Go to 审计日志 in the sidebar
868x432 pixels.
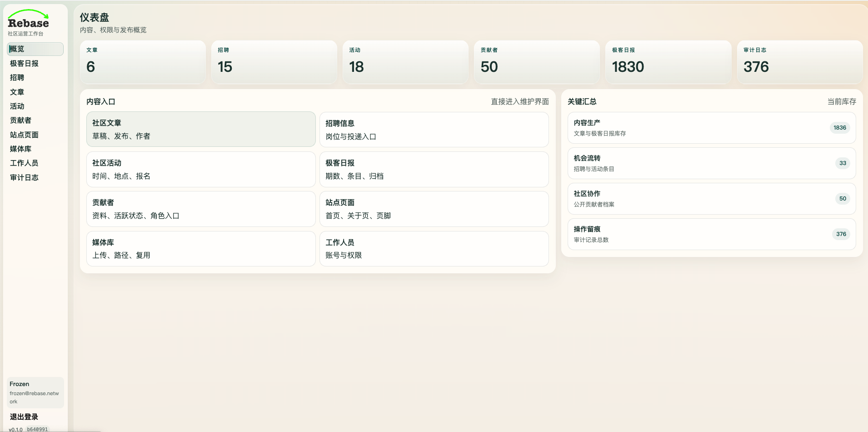tap(24, 177)
